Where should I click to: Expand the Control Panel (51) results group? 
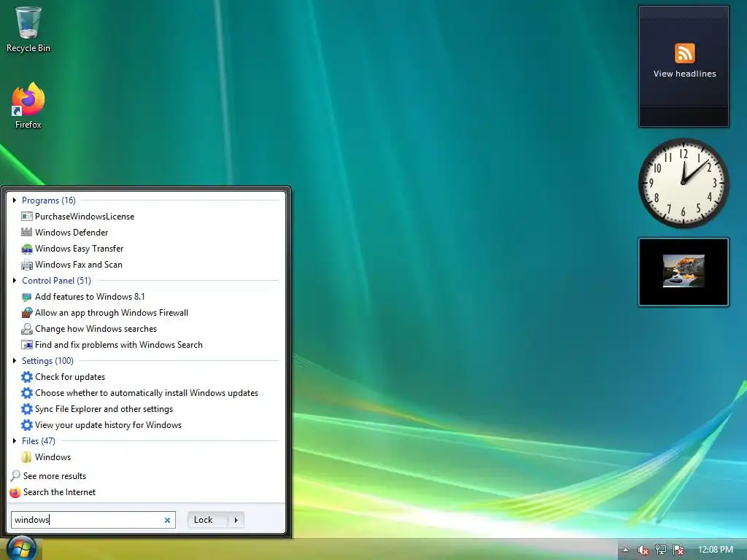pos(15,281)
